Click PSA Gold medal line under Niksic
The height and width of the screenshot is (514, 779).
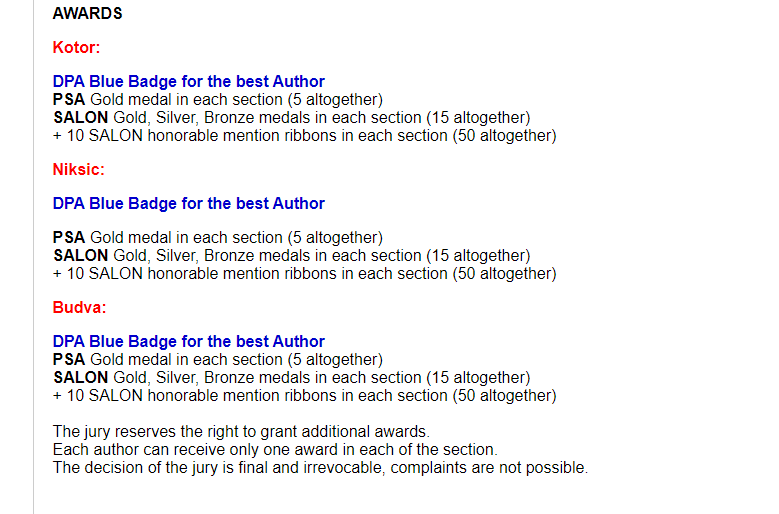(217, 237)
